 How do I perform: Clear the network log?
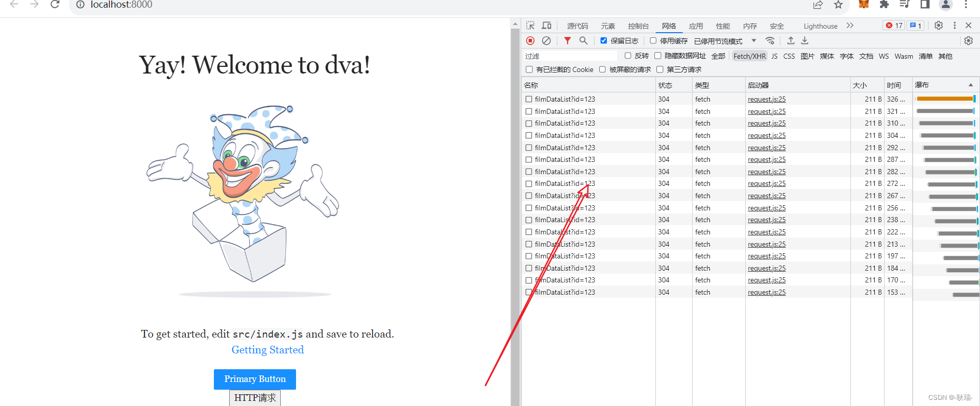pyautogui.click(x=546, y=40)
